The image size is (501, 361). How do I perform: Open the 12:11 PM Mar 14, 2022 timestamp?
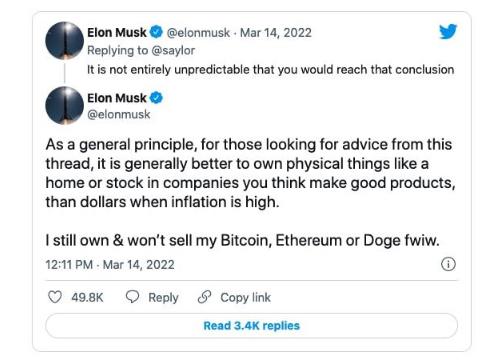point(110,265)
